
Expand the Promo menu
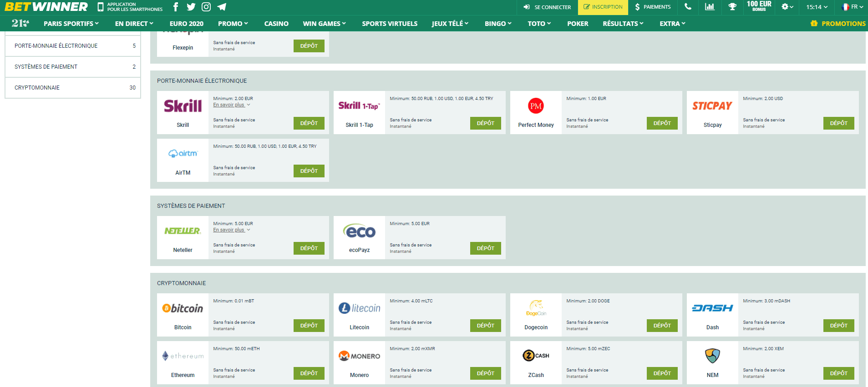[233, 24]
